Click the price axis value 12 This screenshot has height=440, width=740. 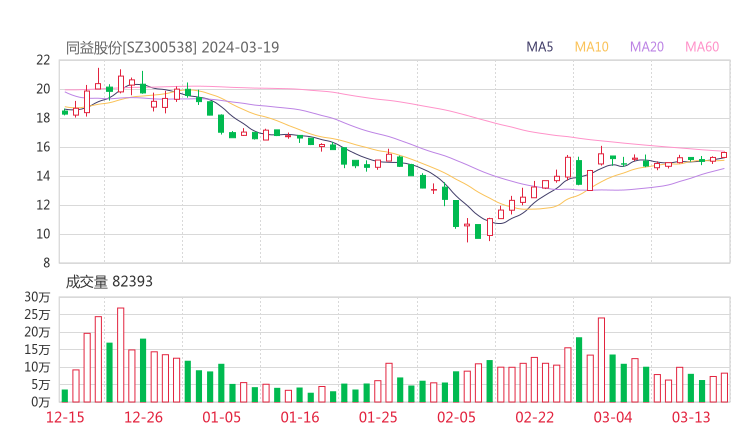(43, 205)
